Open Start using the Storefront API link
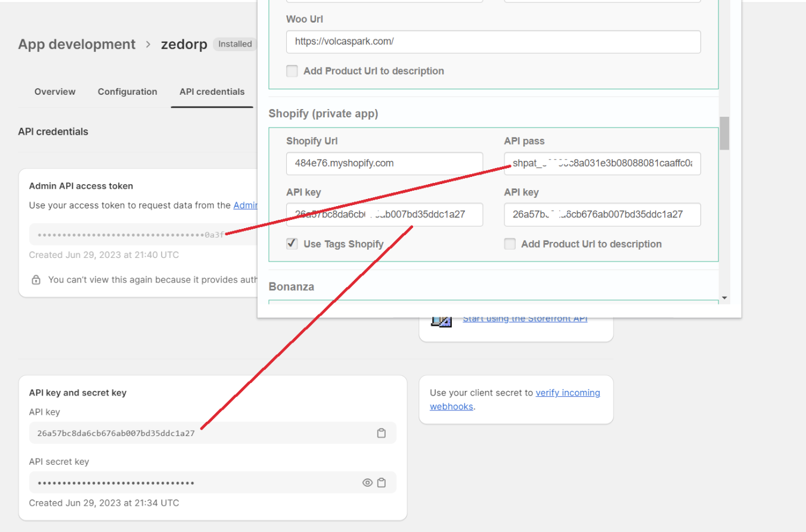 525,319
